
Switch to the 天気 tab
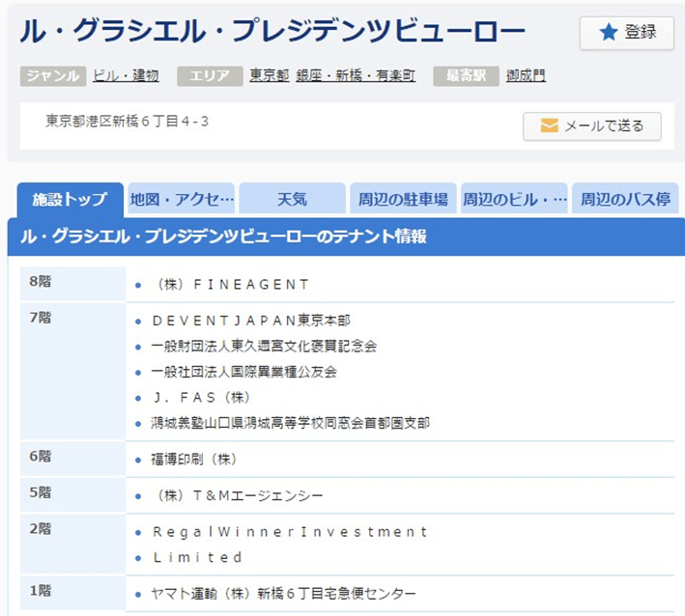pyautogui.click(x=293, y=199)
